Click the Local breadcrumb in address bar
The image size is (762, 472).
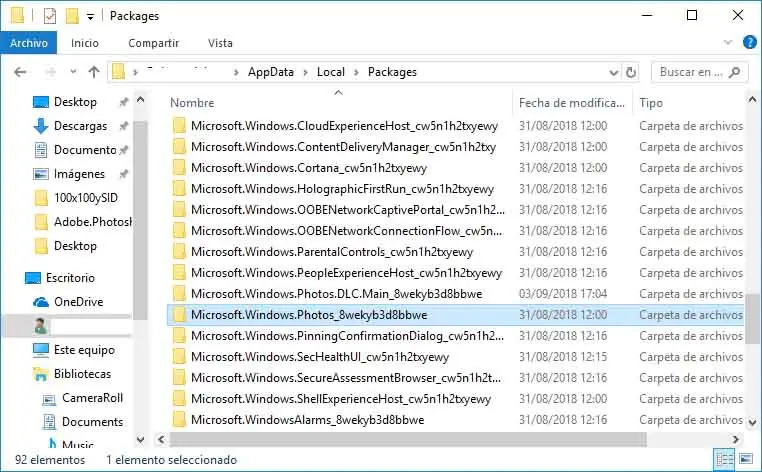(x=330, y=72)
